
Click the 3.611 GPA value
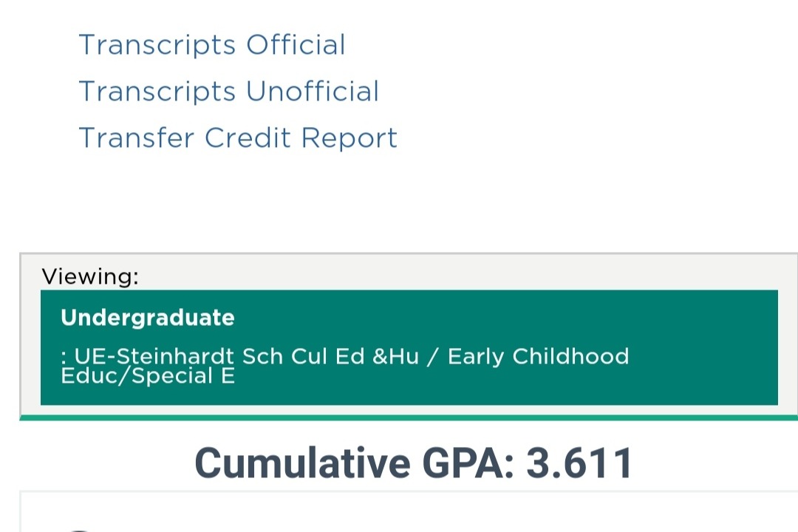(x=579, y=463)
